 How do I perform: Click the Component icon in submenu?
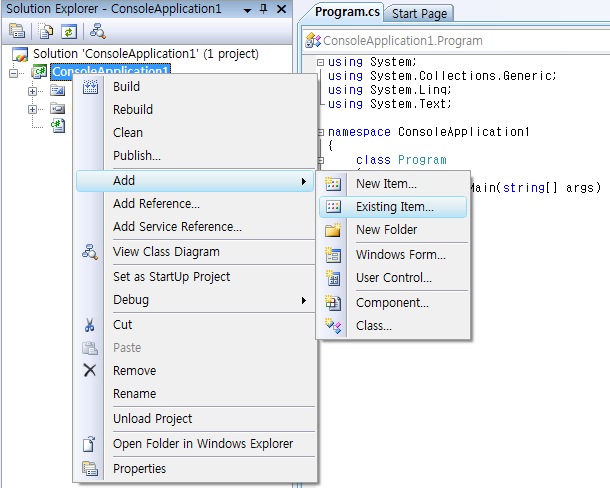click(x=333, y=303)
